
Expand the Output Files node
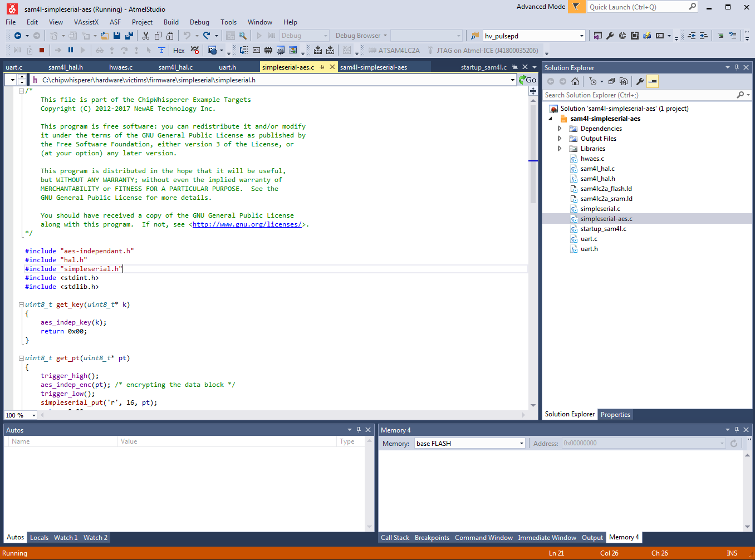coord(560,139)
